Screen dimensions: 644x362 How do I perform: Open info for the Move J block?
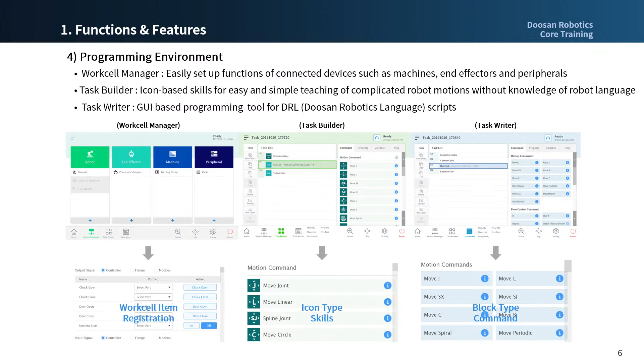coord(484,279)
